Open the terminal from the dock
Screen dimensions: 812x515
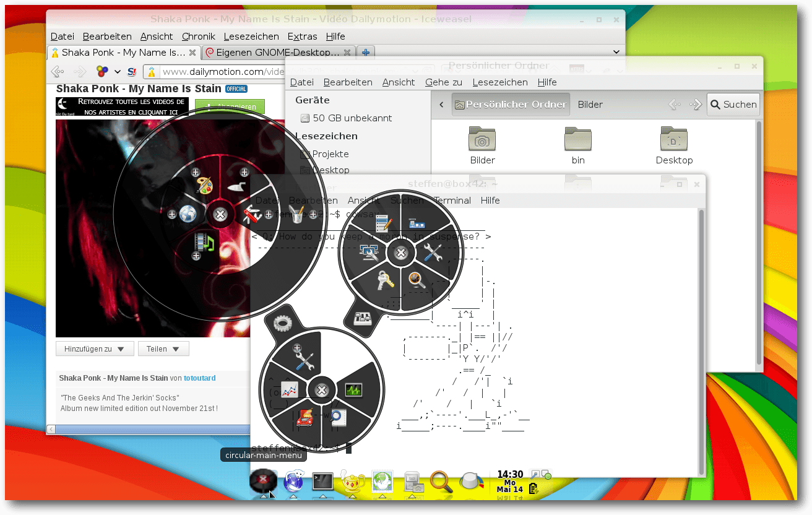click(322, 482)
